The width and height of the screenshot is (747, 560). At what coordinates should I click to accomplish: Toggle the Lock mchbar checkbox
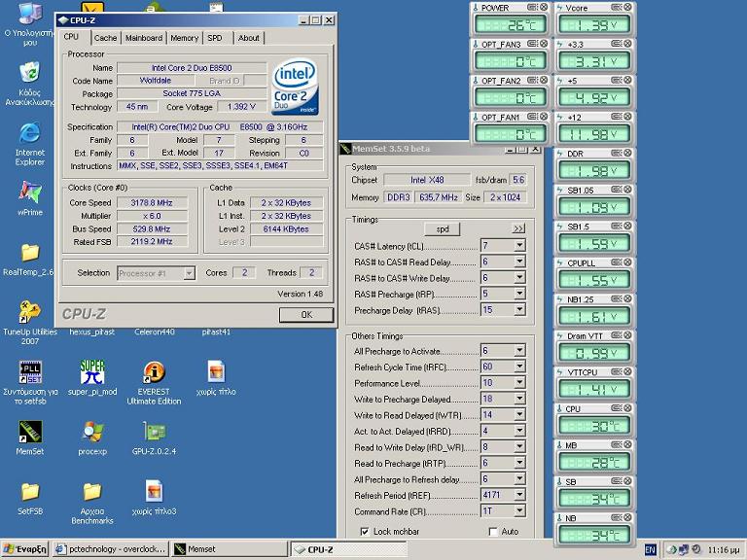click(365, 532)
